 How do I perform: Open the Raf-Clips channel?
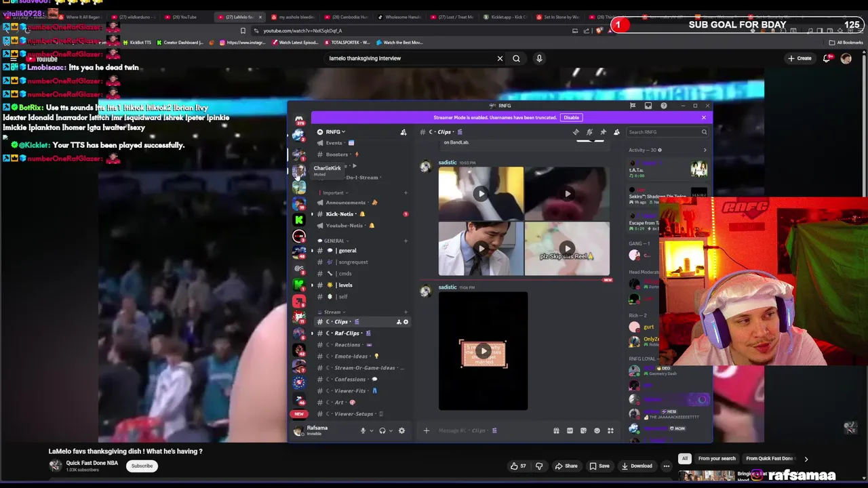coord(346,333)
